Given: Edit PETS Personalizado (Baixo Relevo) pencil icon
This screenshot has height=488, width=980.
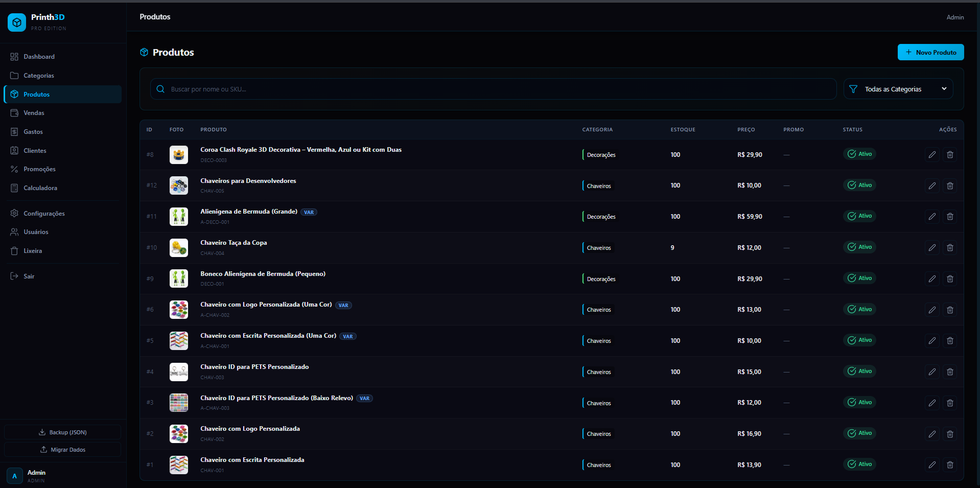Looking at the screenshot, I should tap(932, 403).
